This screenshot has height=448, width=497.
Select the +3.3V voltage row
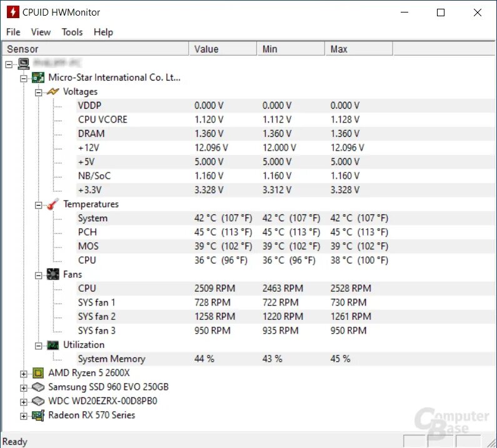(x=285, y=190)
